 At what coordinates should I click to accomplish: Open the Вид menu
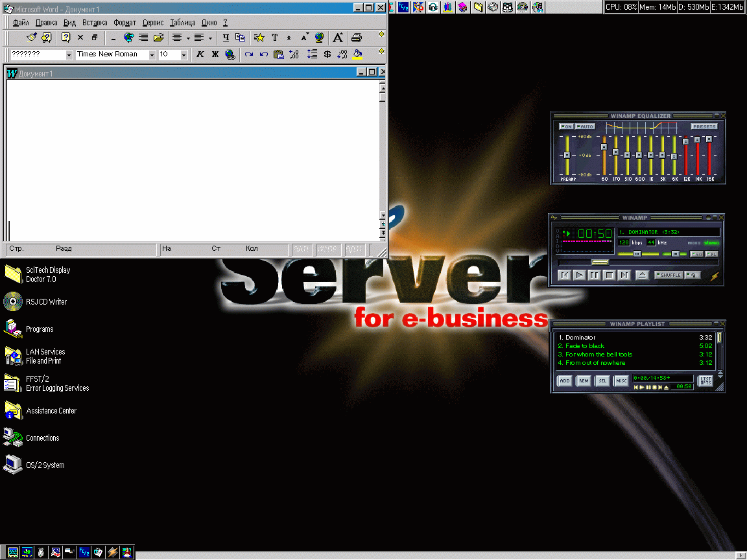pyautogui.click(x=69, y=23)
